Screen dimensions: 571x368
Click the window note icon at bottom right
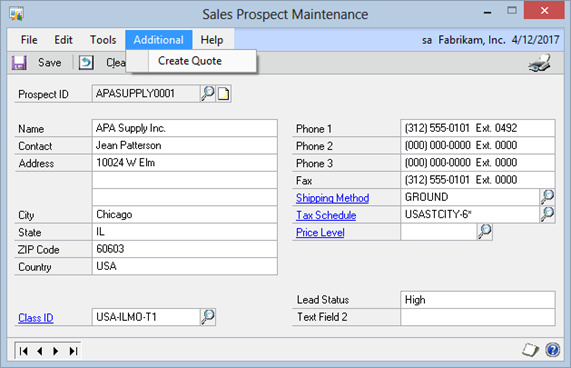(530, 350)
